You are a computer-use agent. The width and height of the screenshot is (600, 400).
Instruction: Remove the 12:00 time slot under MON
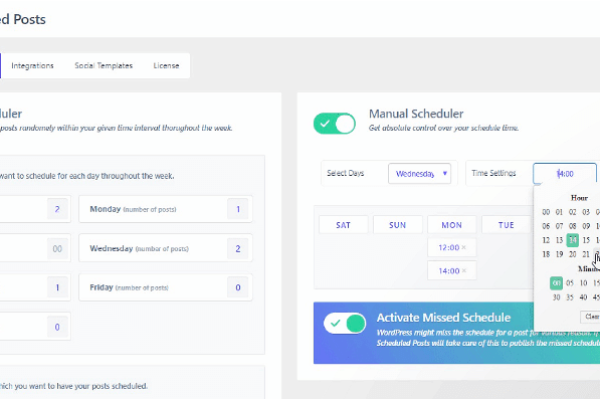[x=463, y=247]
